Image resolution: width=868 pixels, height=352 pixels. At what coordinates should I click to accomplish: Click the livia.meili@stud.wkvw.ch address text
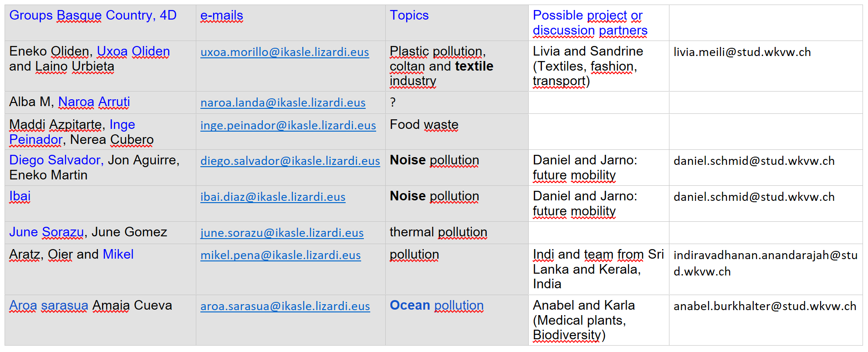click(742, 52)
